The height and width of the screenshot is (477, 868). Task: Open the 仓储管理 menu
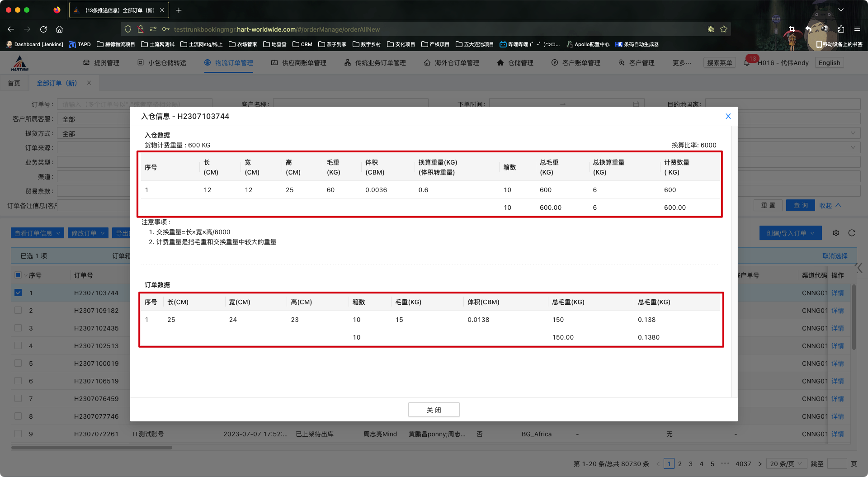click(x=515, y=63)
